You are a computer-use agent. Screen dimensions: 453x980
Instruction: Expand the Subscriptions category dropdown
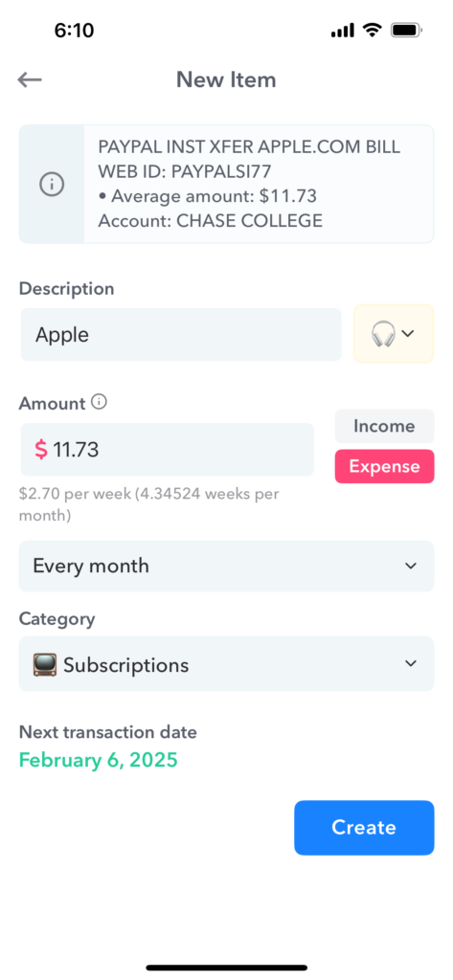[226, 664]
